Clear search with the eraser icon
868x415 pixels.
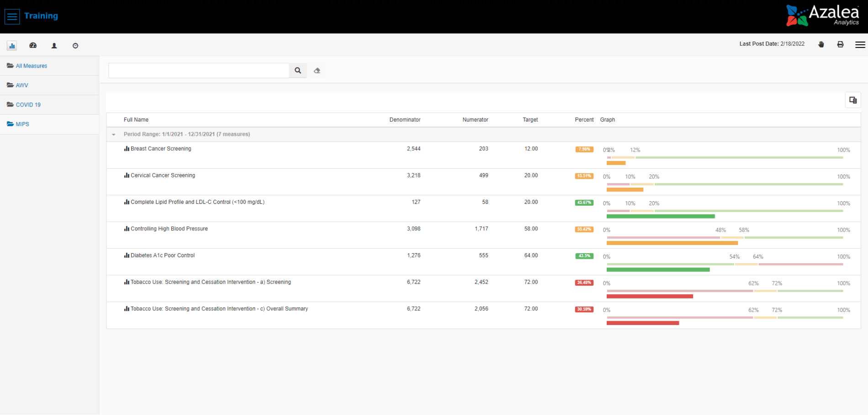pos(317,70)
